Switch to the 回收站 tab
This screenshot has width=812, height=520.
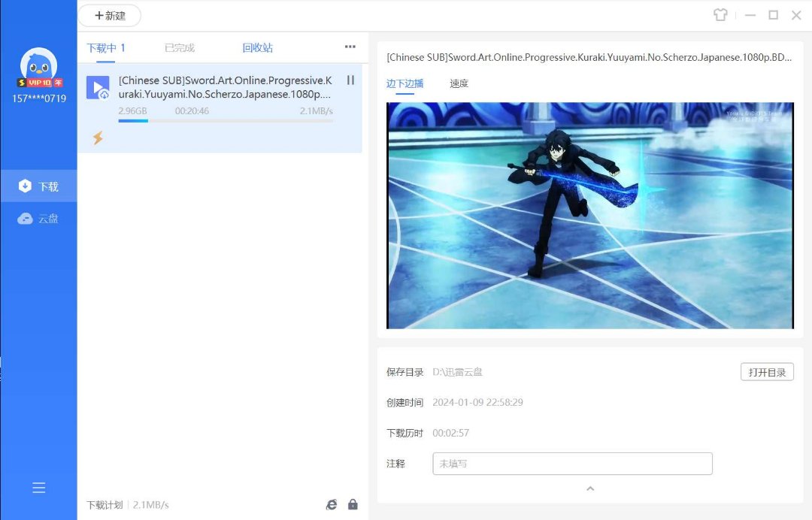coord(257,48)
